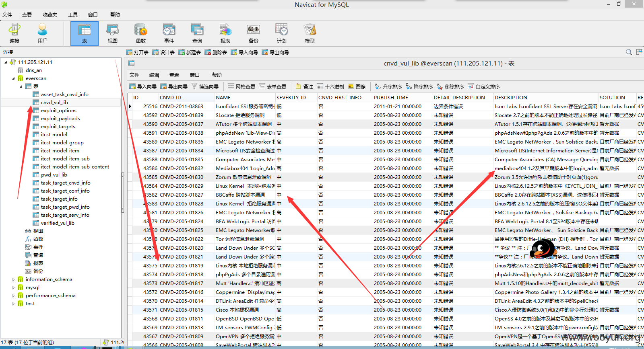Click 移除排序 (Remove Sort)
The image size is (644, 349).
click(x=450, y=86)
